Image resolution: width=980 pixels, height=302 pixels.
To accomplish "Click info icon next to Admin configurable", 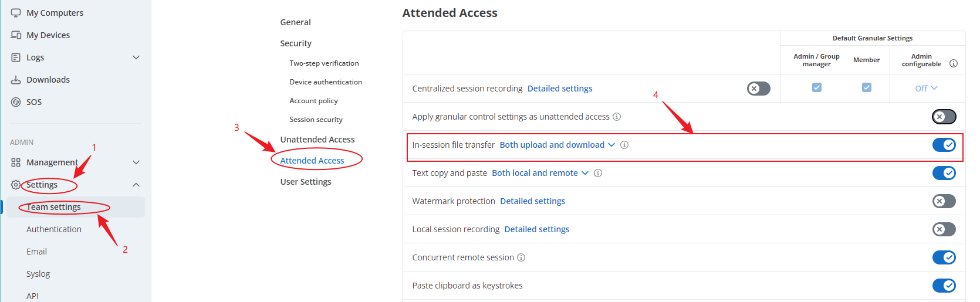I will pos(954,63).
